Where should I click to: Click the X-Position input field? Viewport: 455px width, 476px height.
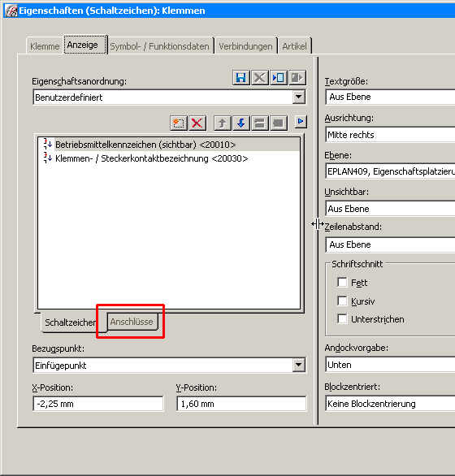point(98,404)
